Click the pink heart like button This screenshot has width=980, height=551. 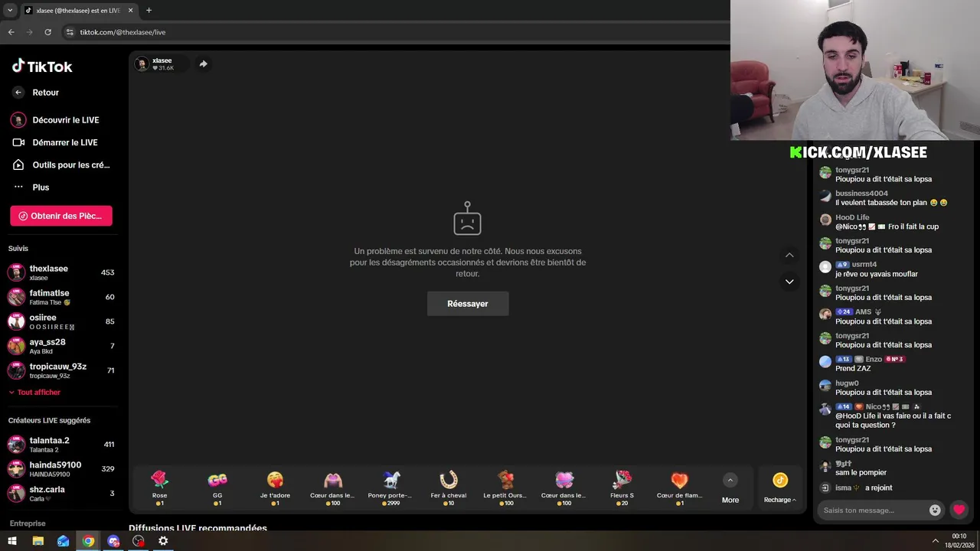coord(959,510)
